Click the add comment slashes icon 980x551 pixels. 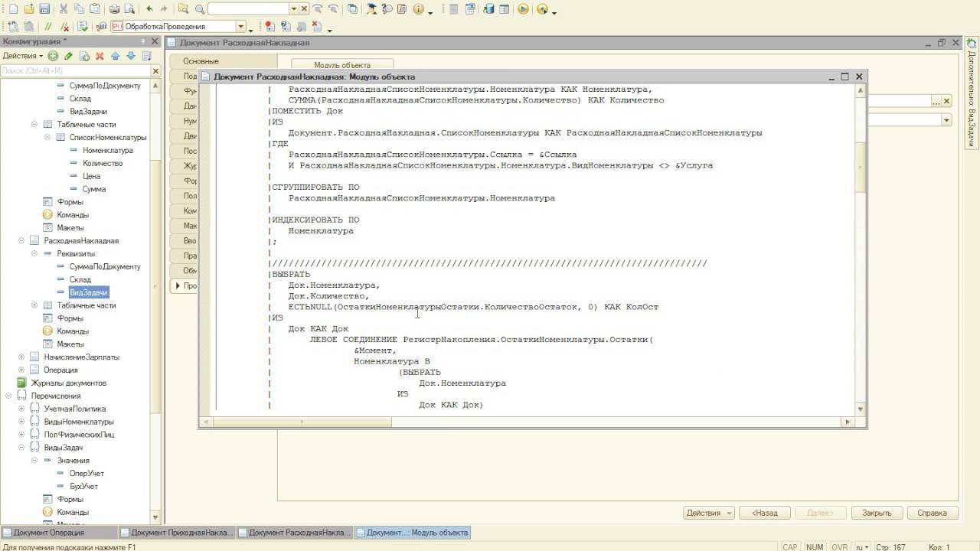[49, 27]
